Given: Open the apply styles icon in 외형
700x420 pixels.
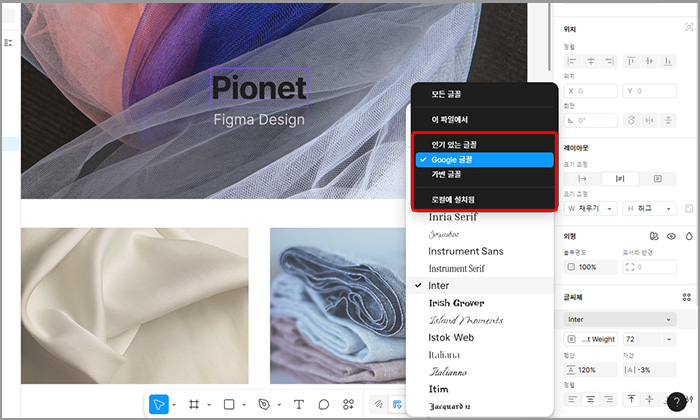Looking at the screenshot, I should pyautogui.click(x=654, y=236).
